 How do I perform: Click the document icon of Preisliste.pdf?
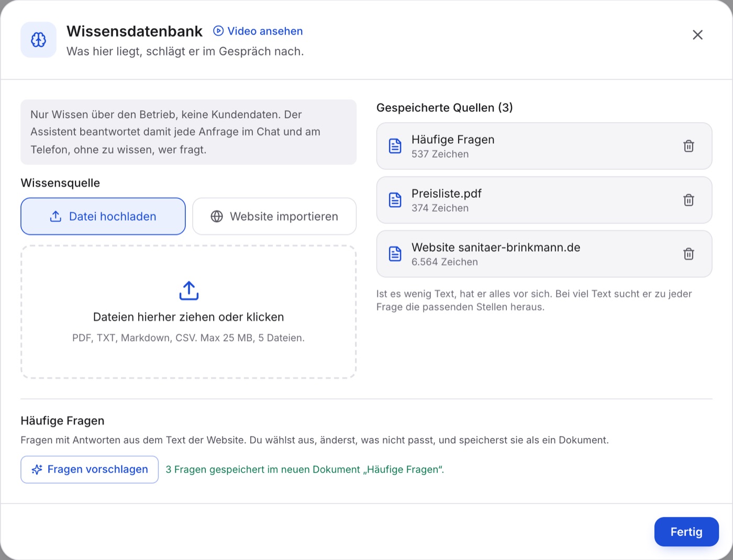click(x=395, y=200)
